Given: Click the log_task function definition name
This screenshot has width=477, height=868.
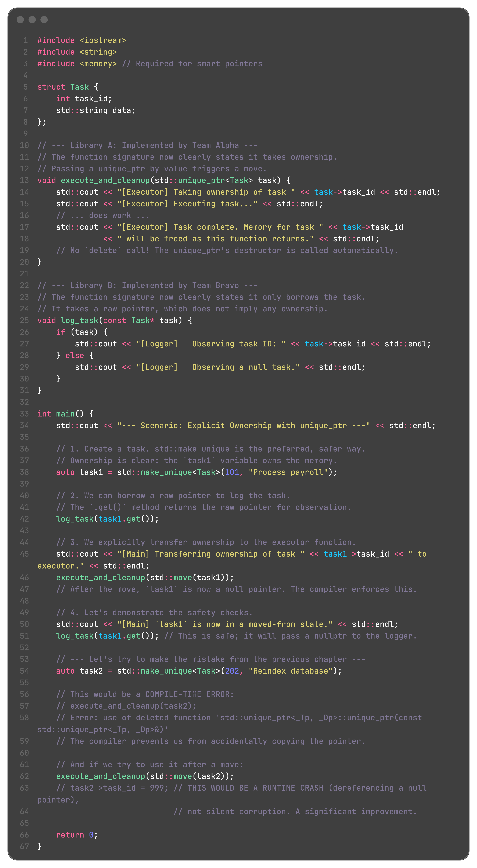Looking at the screenshot, I should click(x=79, y=321).
